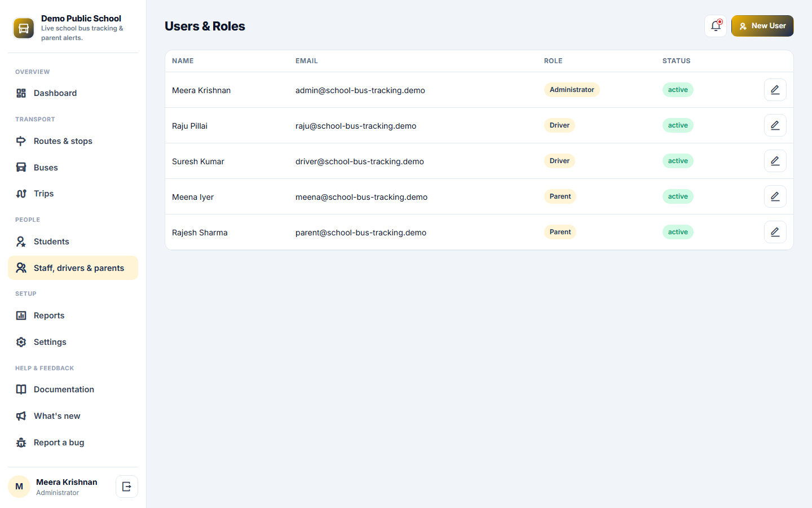
Task: Click Suresh Kumar's active status badge
Action: [678, 161]
